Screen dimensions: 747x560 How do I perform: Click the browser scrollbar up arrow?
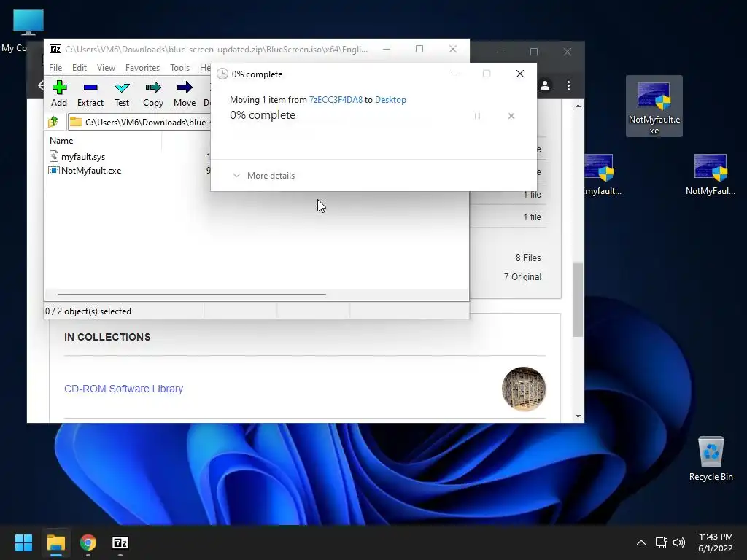[x=578, y=106]
